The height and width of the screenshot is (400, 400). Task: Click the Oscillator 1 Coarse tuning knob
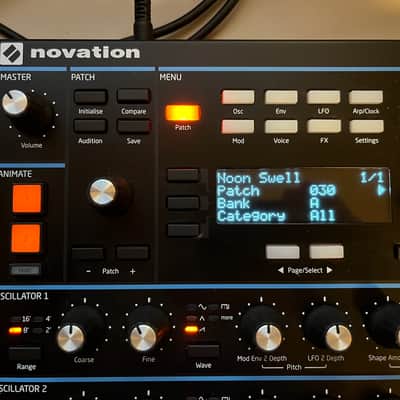[x=71, y=339]
